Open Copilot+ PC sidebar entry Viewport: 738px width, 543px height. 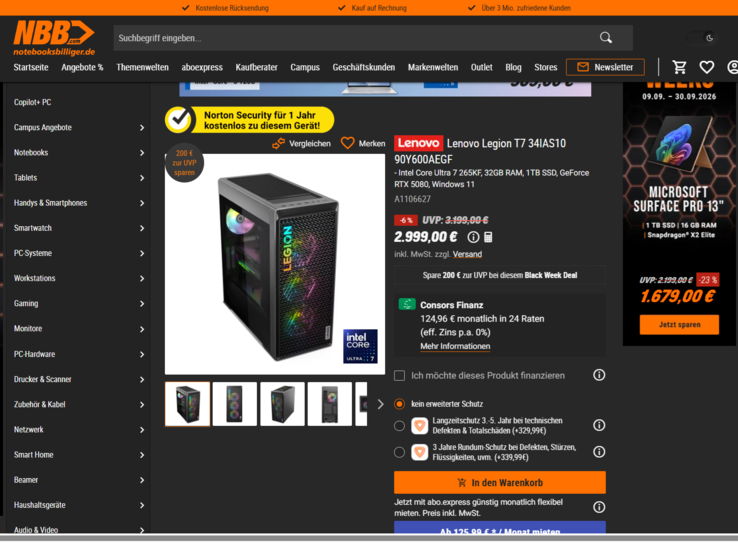click(32, 102)
